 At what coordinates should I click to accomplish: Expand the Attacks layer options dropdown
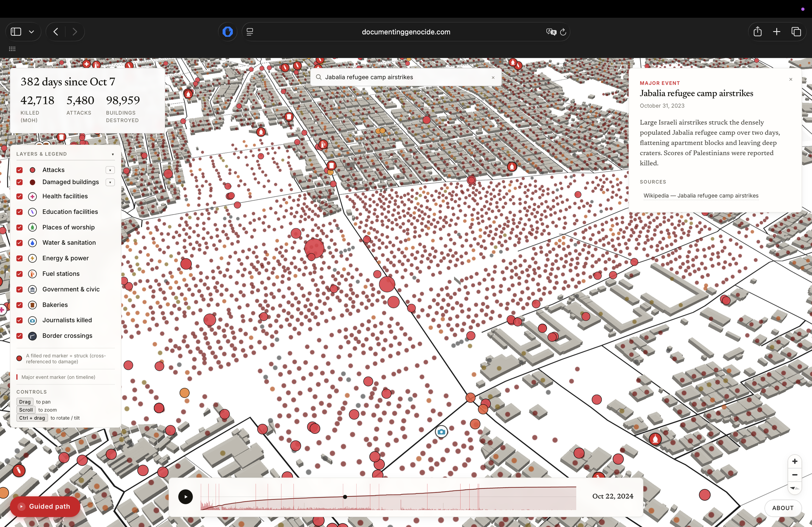pos(110,170)
